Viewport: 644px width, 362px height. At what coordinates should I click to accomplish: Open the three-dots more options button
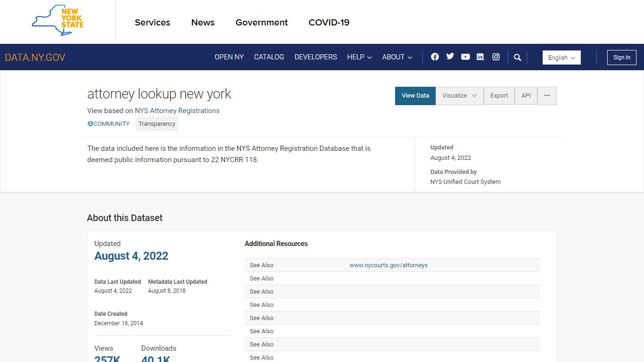pyautogui.click(x=547, y=96)
